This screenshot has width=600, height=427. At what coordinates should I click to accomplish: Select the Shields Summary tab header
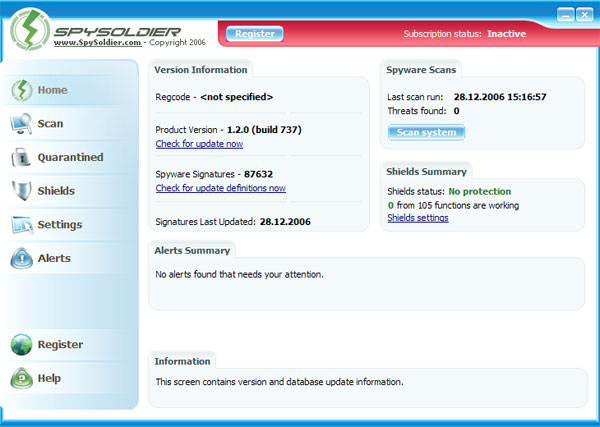coord(426,171)
